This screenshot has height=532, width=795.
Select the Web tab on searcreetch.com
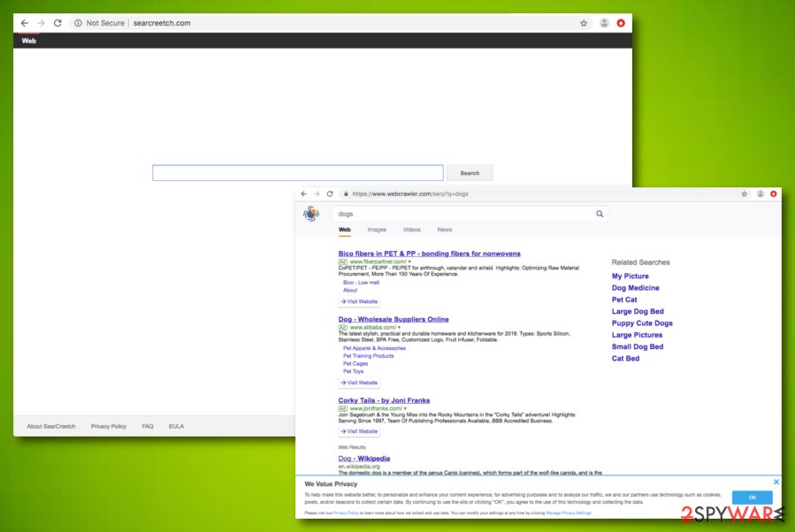coord(29,41)
